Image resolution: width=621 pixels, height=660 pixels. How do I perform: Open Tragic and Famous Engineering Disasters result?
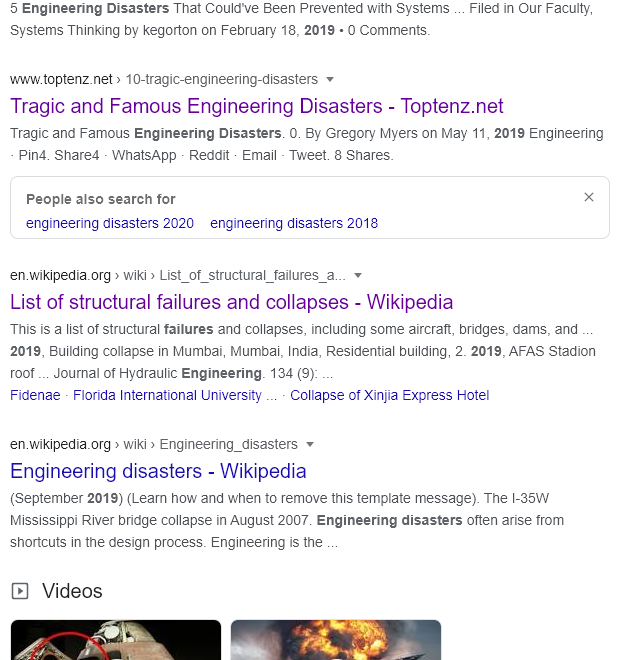(x=256, y=106)
